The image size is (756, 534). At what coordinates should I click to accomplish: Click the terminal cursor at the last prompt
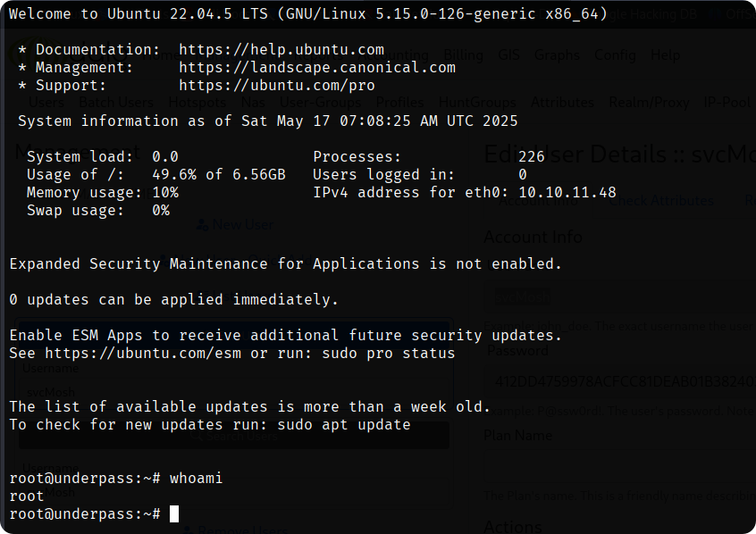pos(174,513)
